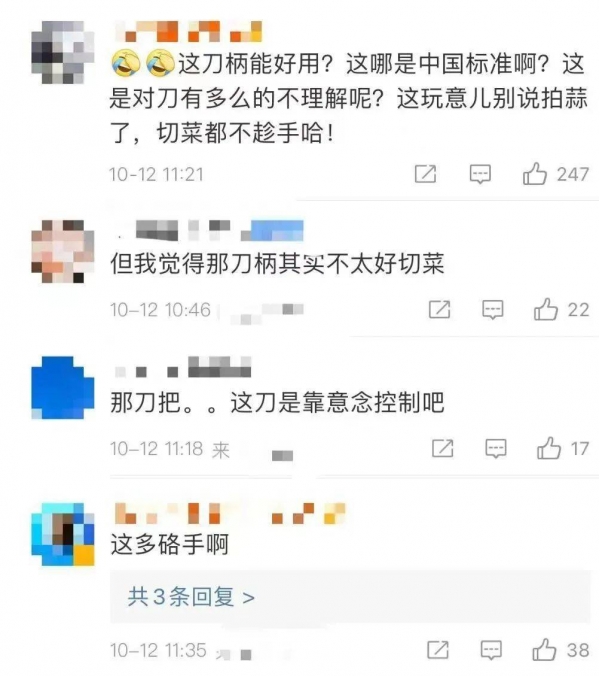
Task: Reply to the comment posted at 11:18
Action: (496, 449)
